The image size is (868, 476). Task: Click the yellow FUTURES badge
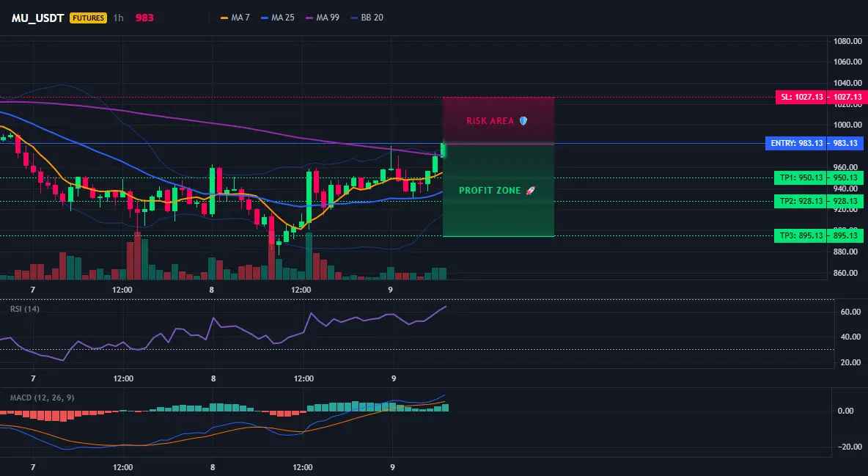click(x=88, y=18)
